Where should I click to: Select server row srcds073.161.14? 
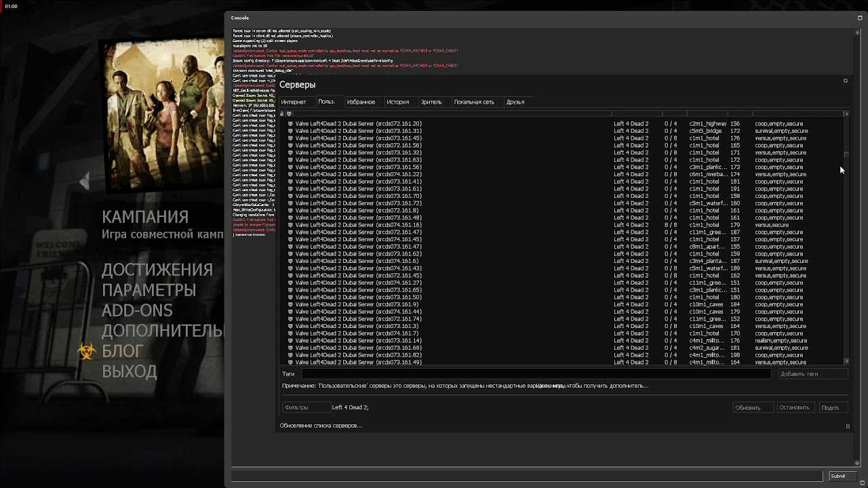point(563,341)
